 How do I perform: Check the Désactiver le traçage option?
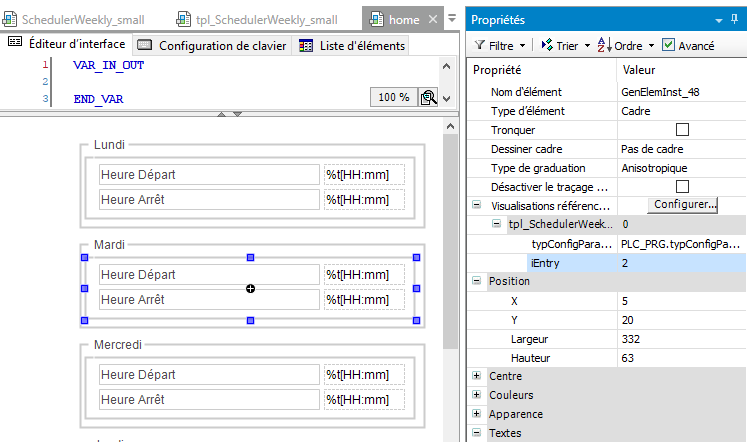pos(683,187)
